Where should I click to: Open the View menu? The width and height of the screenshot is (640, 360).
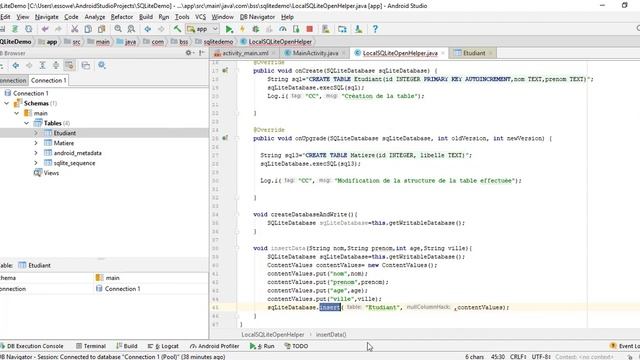tap(22, 17)
